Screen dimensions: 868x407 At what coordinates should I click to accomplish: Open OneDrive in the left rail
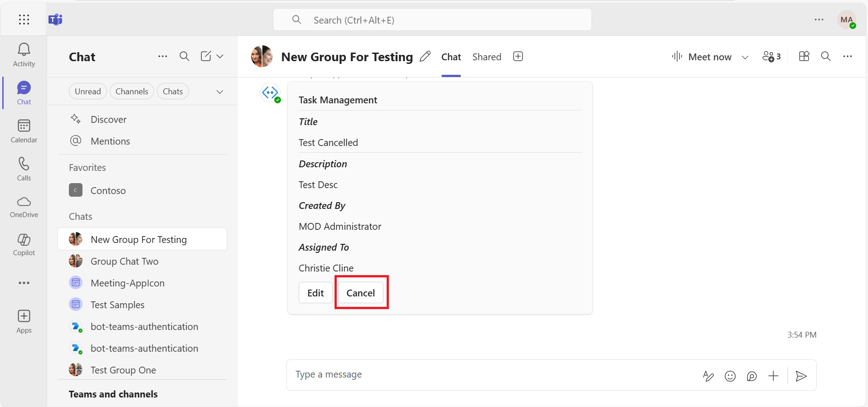pos(24,207)
